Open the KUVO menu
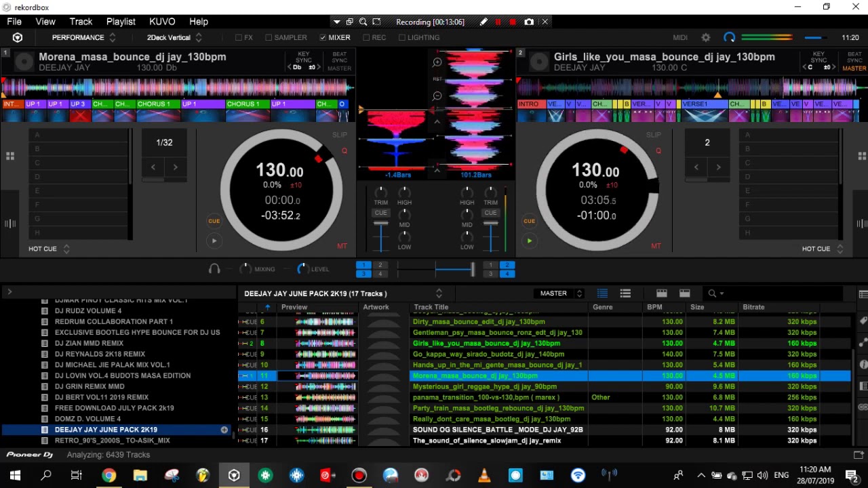 [162, 22]
